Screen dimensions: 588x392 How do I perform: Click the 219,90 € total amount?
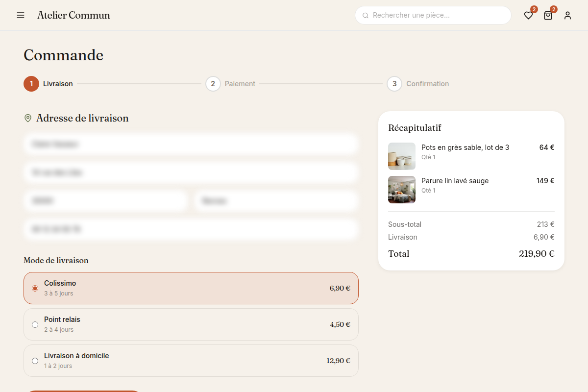tap(537, 254)
